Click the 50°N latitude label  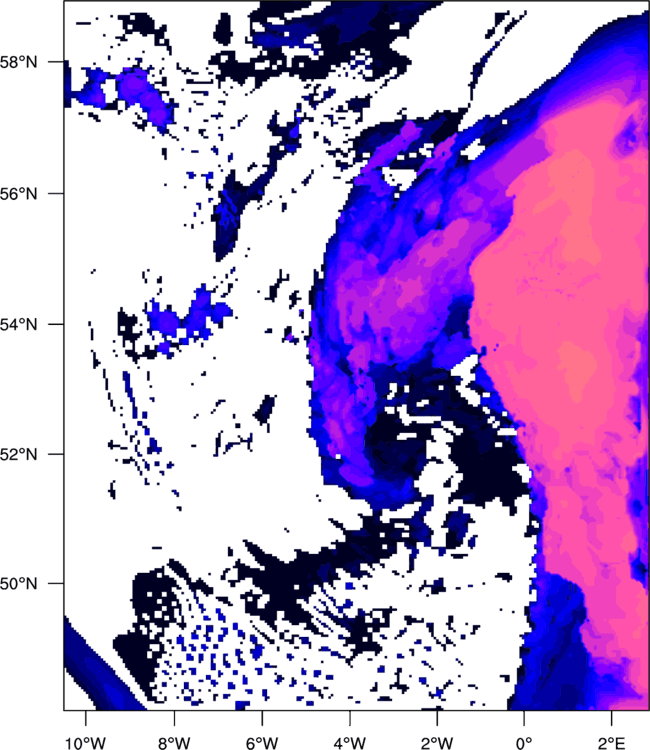pyautogui.click(x=18, y=584)
